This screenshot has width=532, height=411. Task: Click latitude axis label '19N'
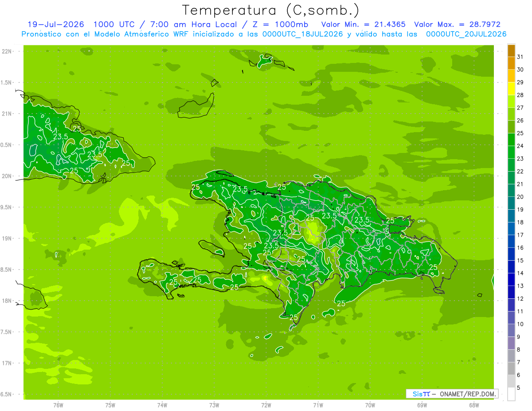tap(6, 238)
